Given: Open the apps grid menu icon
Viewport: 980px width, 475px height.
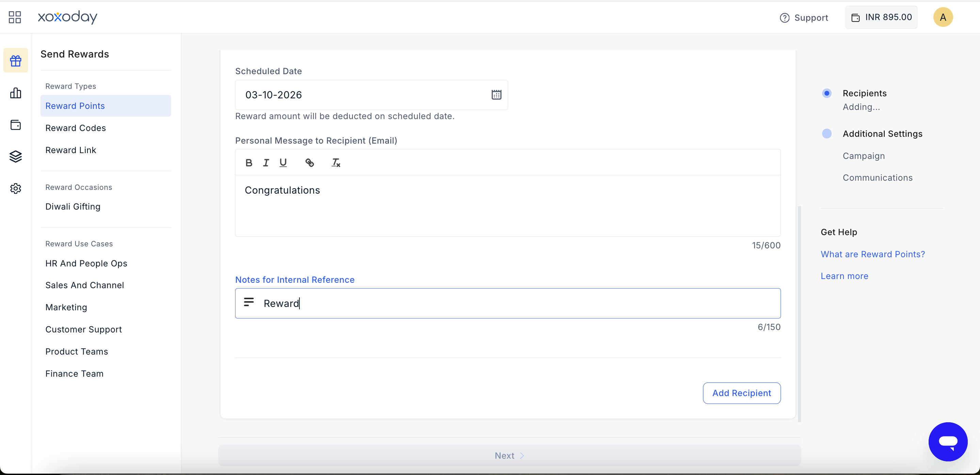Looking at the screenshot, I should tap(15, 17).
